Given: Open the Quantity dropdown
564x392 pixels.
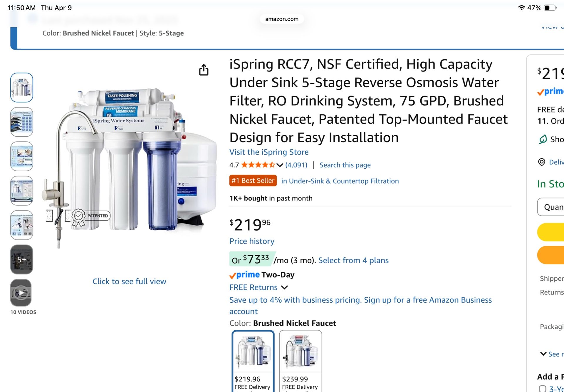Looking at the screenshot, I should 550,207.
